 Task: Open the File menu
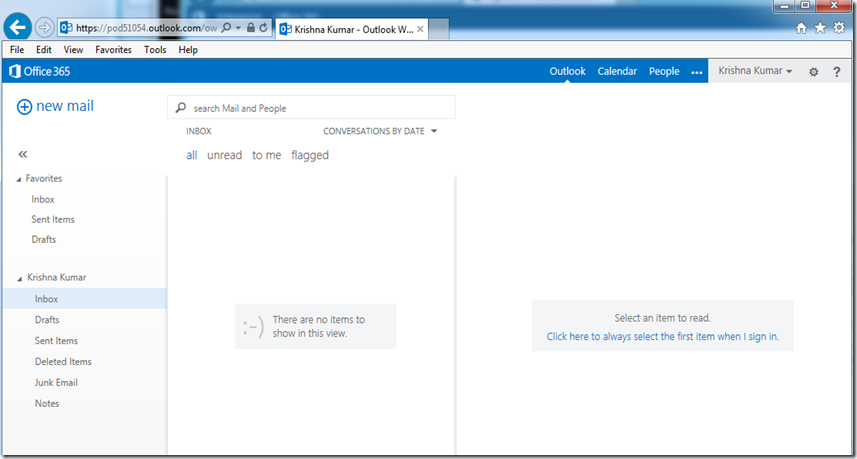(x=17, y=50)
